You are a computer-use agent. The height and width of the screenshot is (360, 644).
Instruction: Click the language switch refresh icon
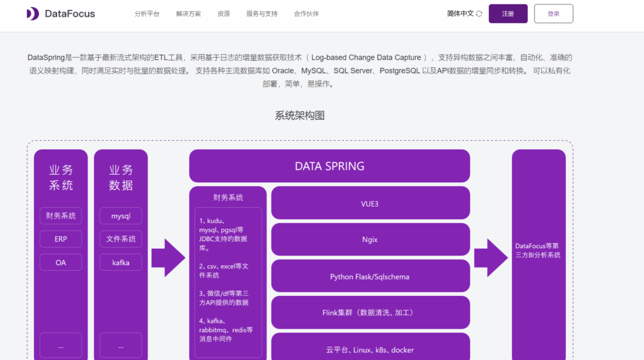pos(479,14)
